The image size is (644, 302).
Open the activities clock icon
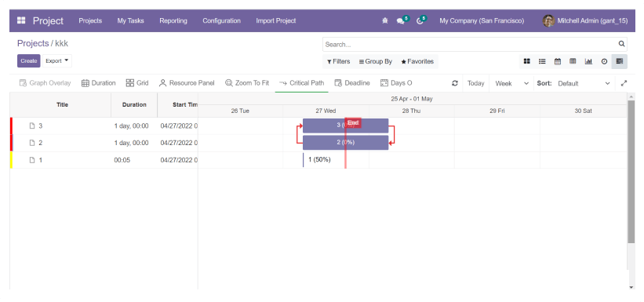tap(420, 21)
